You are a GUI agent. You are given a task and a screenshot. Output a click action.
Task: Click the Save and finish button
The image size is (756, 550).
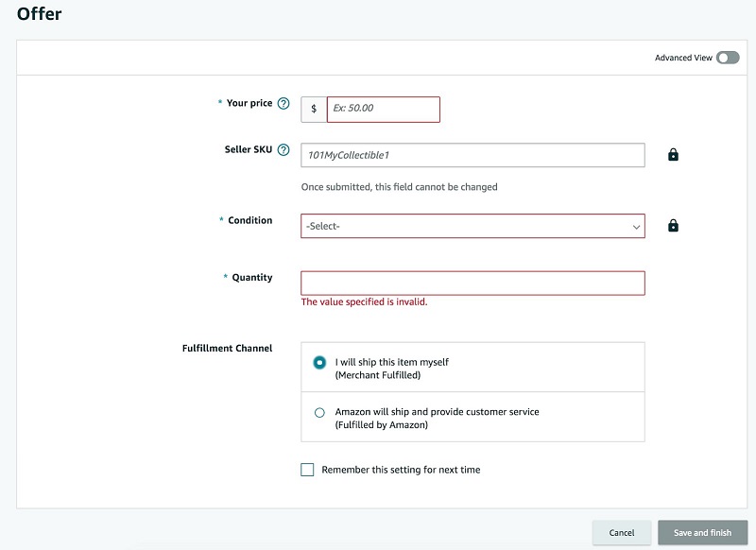coord(702,533)
